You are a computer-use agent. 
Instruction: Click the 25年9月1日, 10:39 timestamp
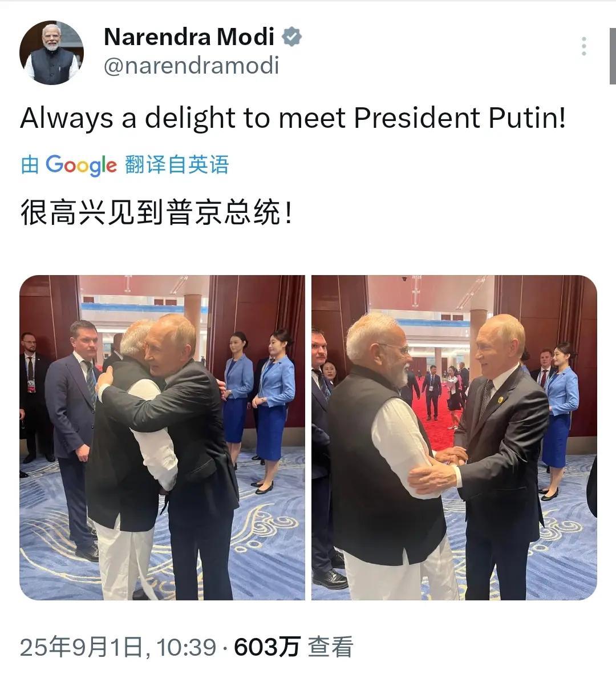click(118, 647)
